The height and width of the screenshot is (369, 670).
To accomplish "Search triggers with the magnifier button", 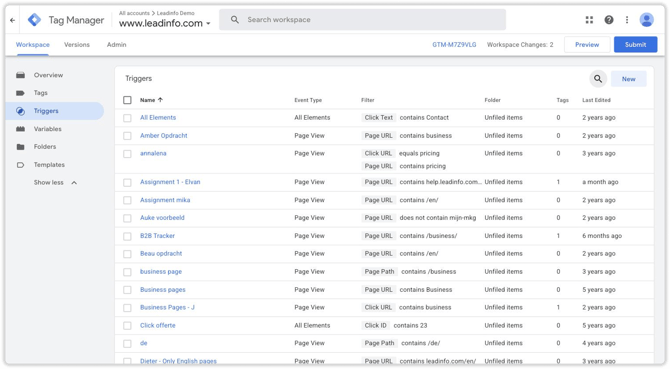I will (598, 79).
